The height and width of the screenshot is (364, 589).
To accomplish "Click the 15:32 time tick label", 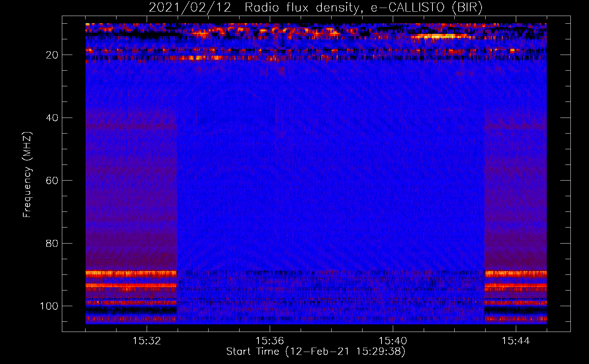I will tap(147, 341).
